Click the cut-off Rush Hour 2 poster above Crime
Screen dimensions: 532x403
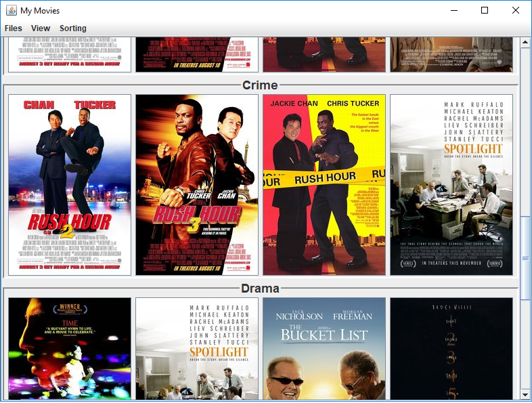[70, 55]
